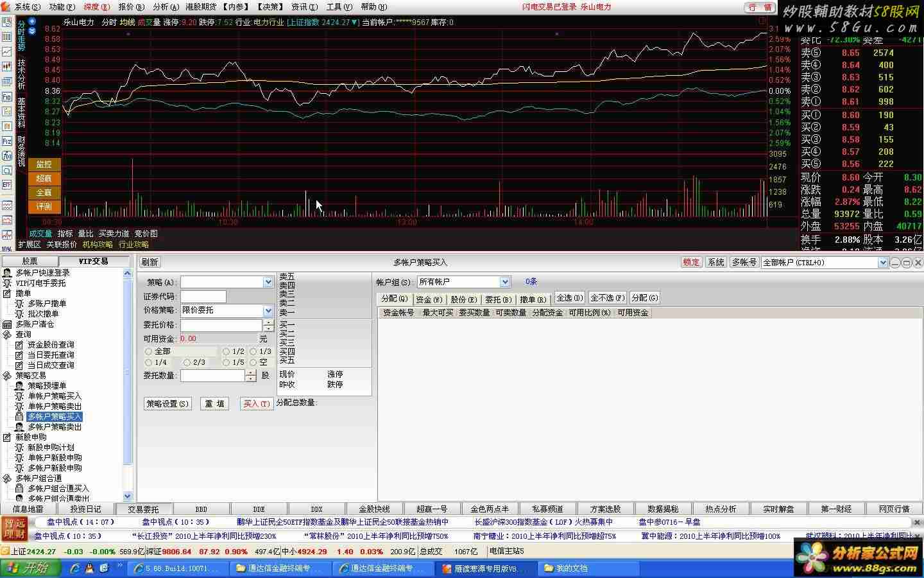This screenshot has height=578, width=924.
Task: Click the minimize panel icon in trading pane
Action: click(896, 263)
